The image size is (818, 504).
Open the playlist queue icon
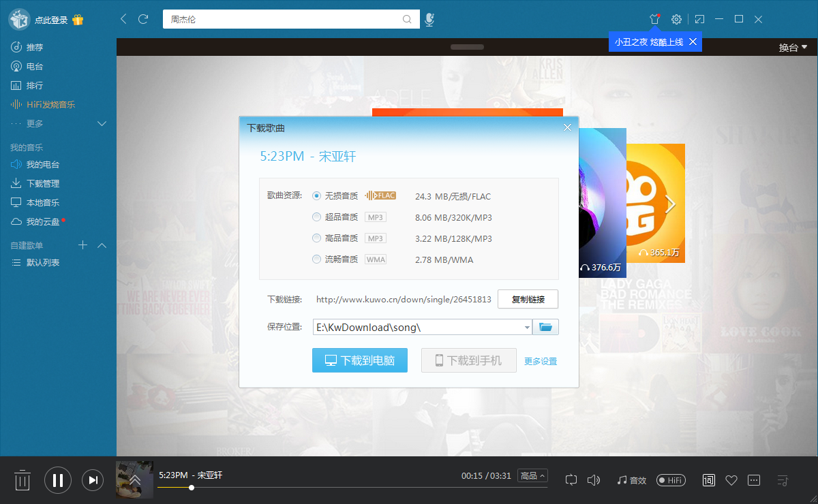783,480
